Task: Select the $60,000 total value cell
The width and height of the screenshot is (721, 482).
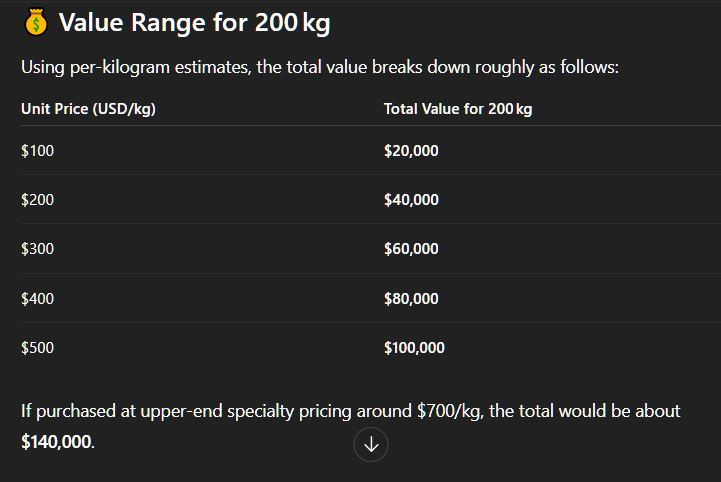Action: (x=411, y=249)
